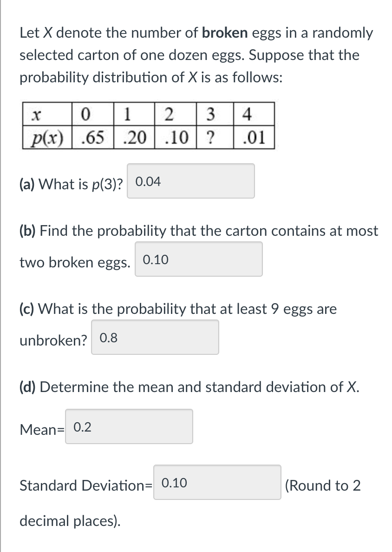Select the Mean input field

(x=129, y=427)
